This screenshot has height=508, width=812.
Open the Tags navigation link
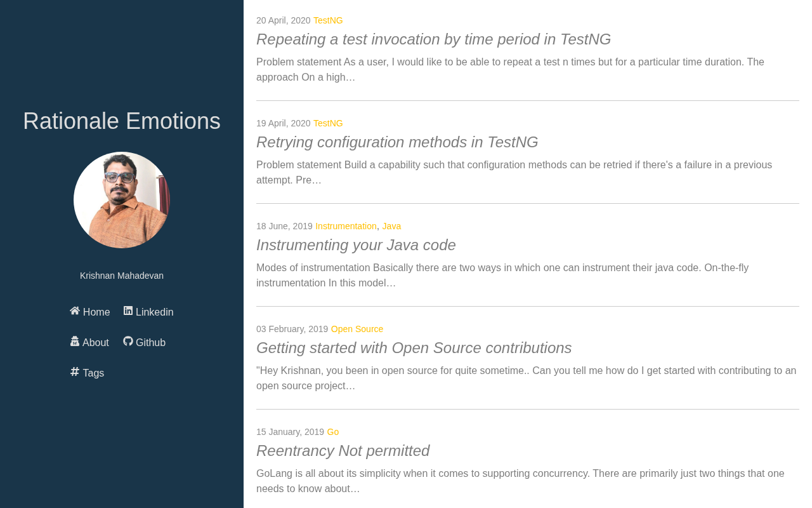pyautogui.click(x=88, y=373)
